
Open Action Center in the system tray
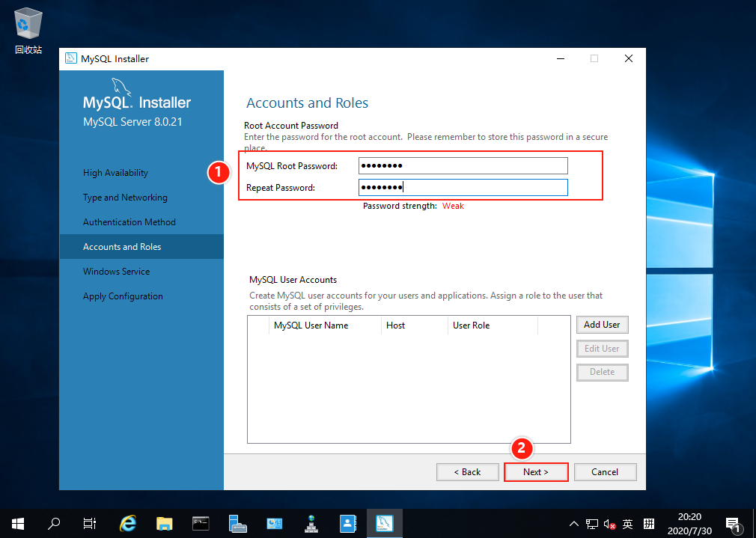tap(734, 523)
